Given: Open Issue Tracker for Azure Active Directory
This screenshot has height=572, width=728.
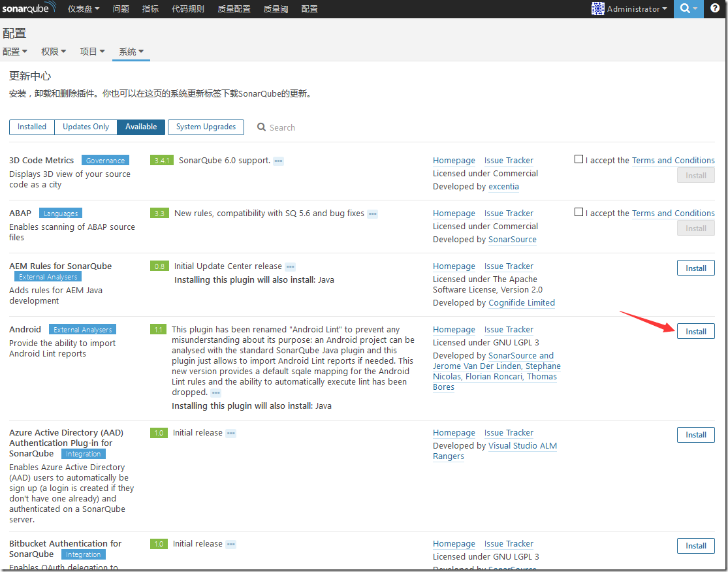Looking at the screenshot, I should click(509, 433).
